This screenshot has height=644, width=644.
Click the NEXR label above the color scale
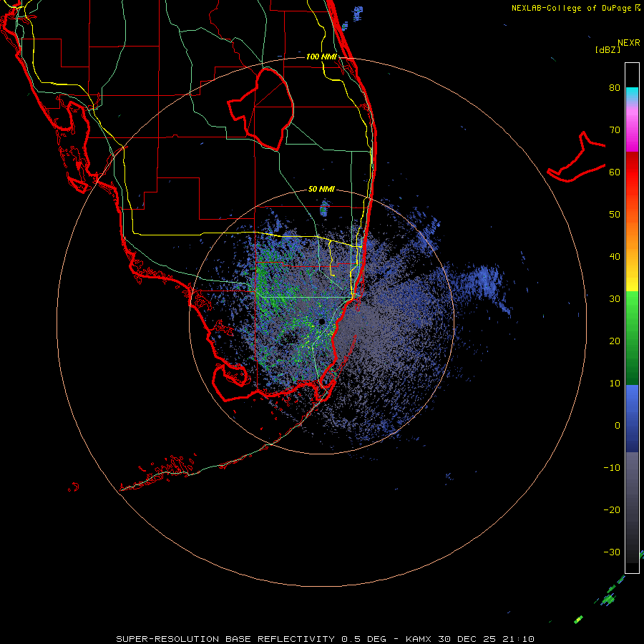[x=628, y=43]
